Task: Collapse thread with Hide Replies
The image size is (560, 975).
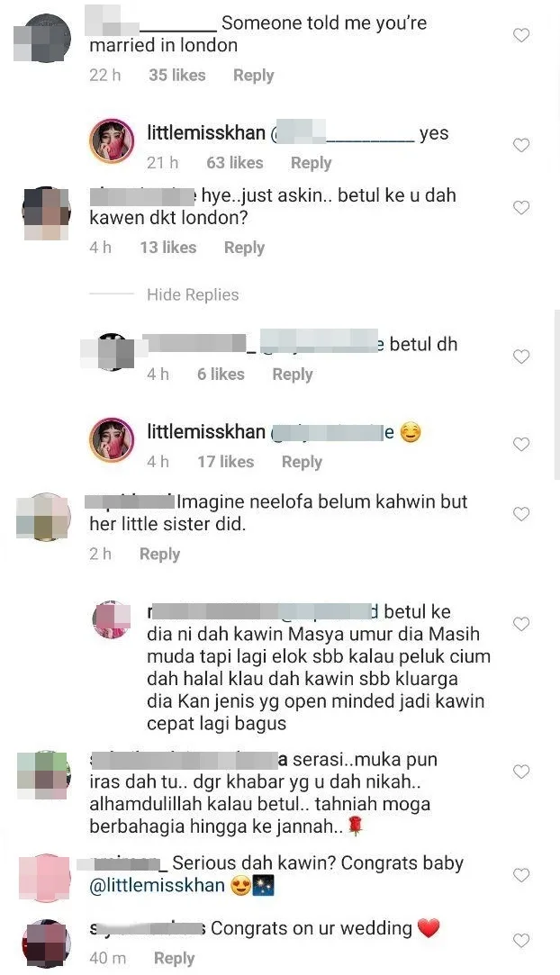Action: point(193,294)
